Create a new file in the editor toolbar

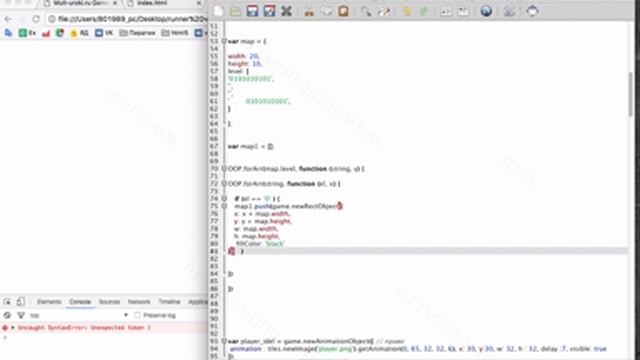(x=219, y=11)
